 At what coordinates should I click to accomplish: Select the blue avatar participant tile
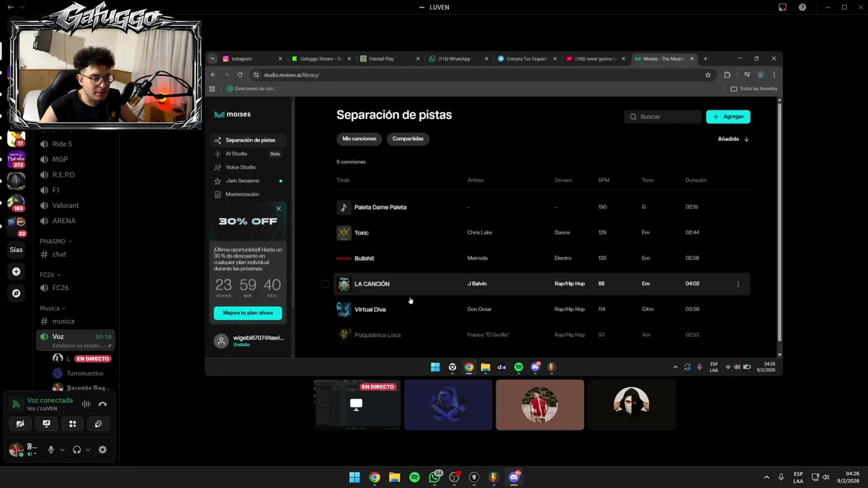[x=448, y=405]
